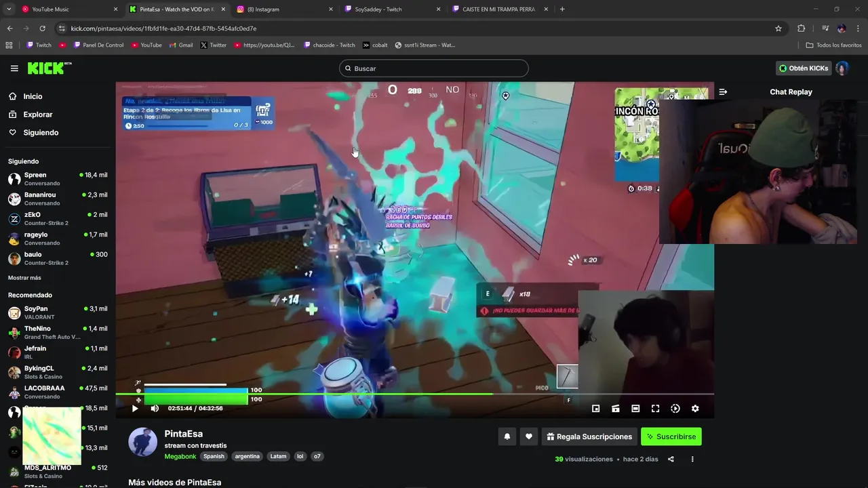The width and height of the screenshot is (868, 488).
Task: Toggle picture-in-picture mode
Action: (x=595, y=409)
